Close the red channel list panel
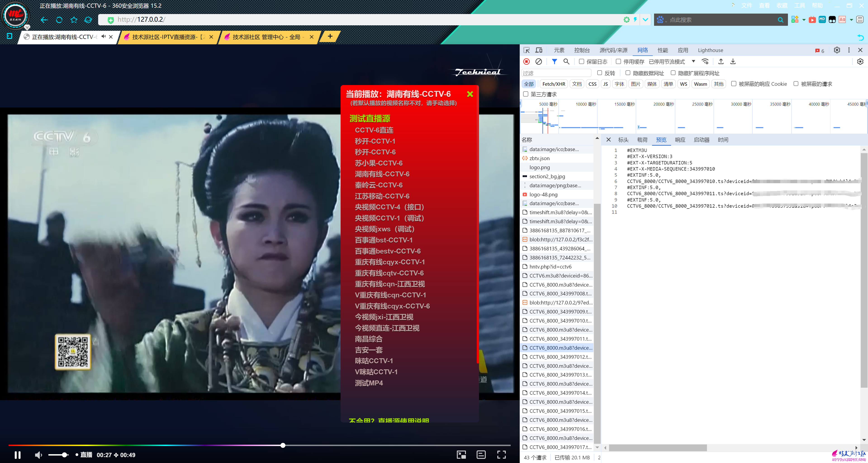Screen dimensions: 868x463 coord(470,94)
